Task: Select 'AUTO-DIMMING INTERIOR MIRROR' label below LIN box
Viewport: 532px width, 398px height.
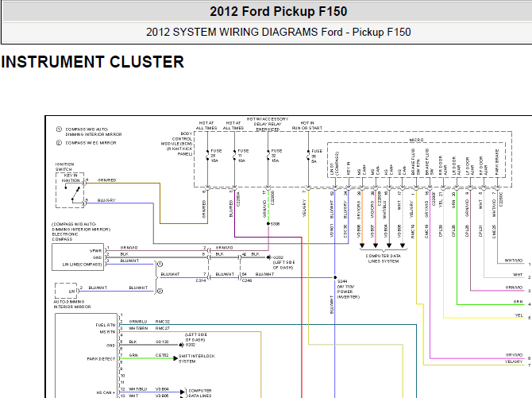Action: tap(72, 304)
